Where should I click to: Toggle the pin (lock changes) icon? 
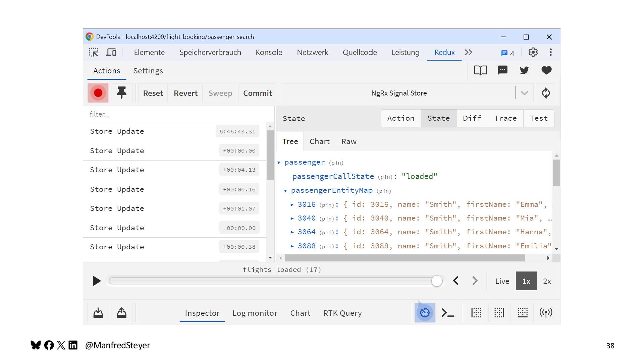(121, 93)
